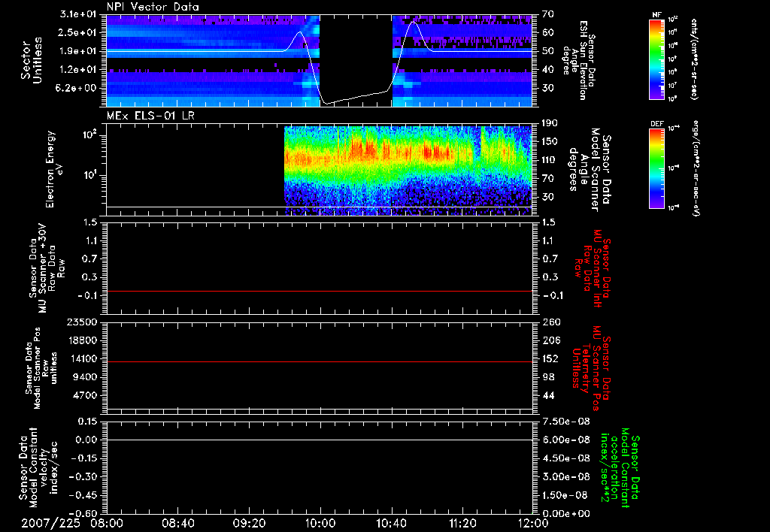Image resolution: width=770 pixels, height=532 pixels.
Task: Click the '7.50e-08' acceleration tick label
Action: point(565,422)
